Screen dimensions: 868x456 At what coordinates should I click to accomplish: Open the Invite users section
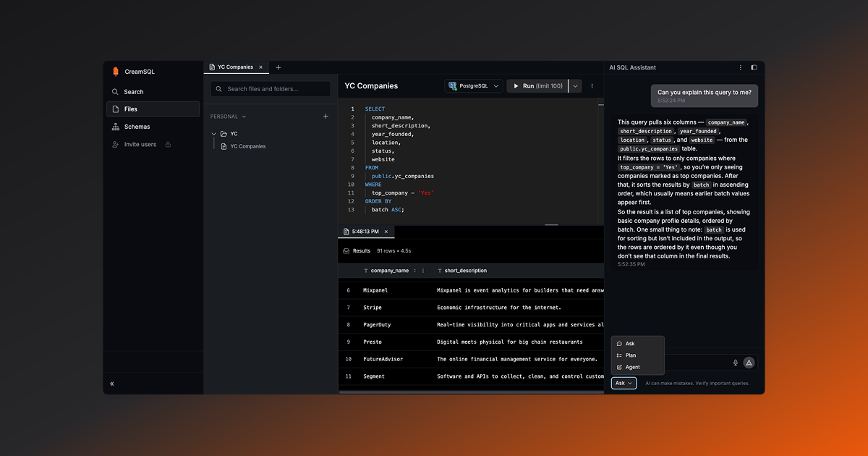point(116,144)
